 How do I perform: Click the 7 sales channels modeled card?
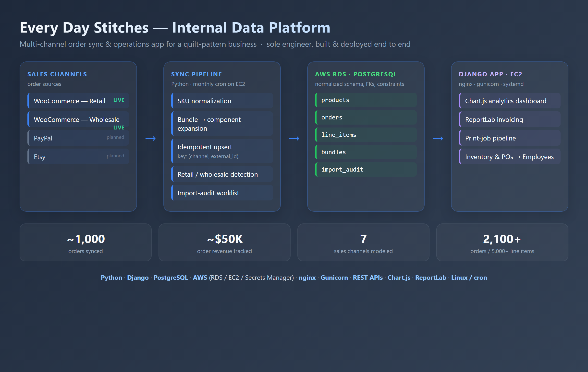point(363,242)
